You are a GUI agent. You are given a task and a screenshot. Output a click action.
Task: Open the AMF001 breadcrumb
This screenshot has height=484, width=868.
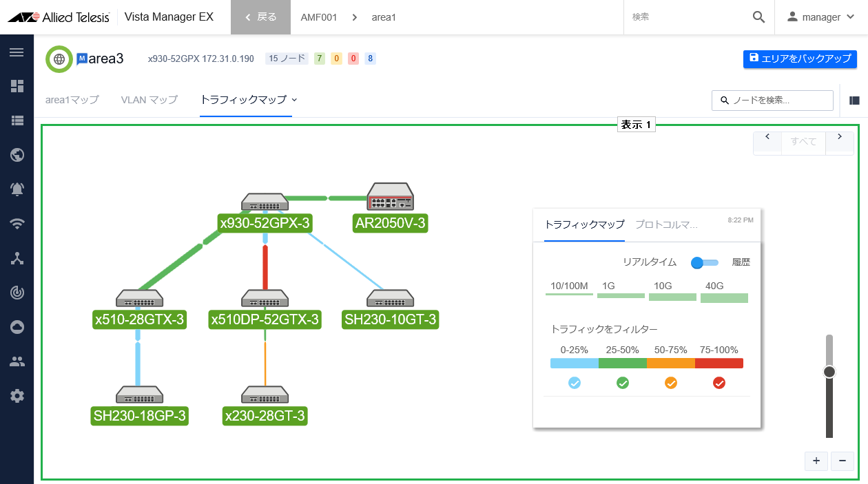point(319,17)
